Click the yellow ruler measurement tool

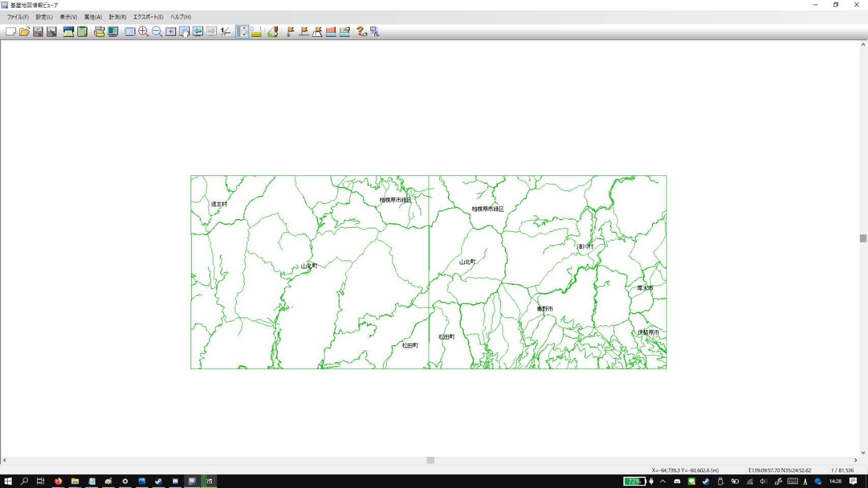[256, 32]
